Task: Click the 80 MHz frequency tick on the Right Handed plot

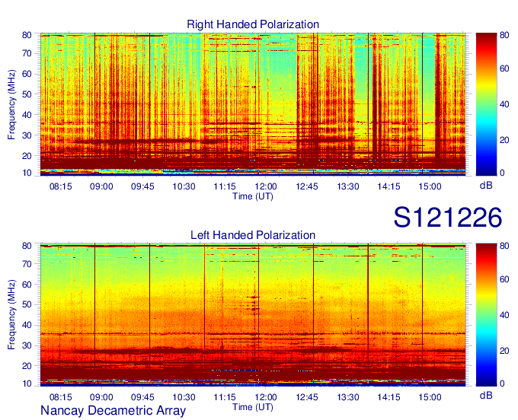Action: click(x=27, y=35)
